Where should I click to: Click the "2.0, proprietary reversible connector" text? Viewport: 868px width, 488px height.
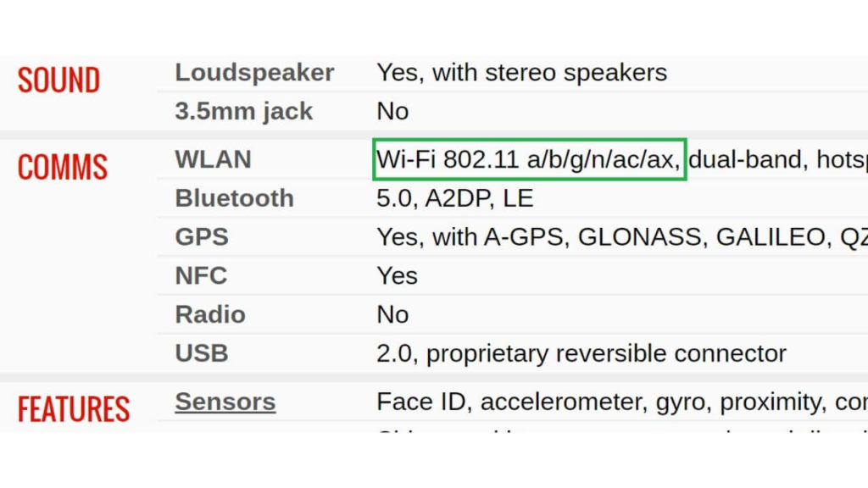pos(581,353)
